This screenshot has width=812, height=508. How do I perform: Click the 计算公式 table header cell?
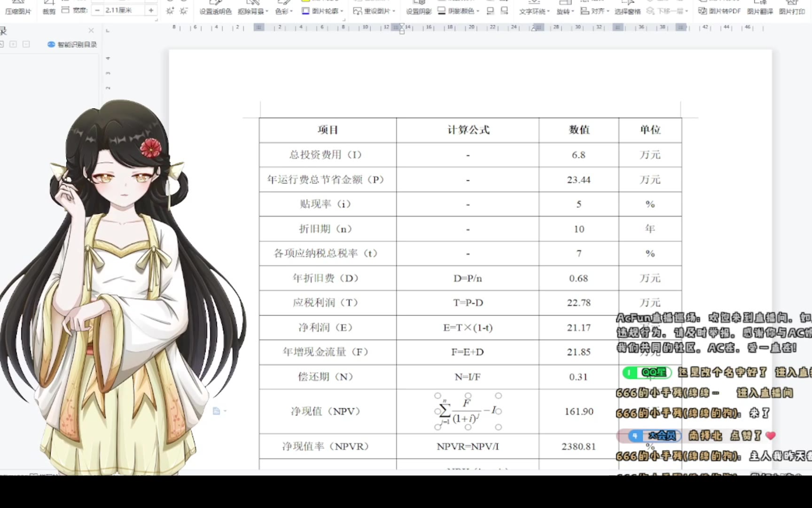468,130
